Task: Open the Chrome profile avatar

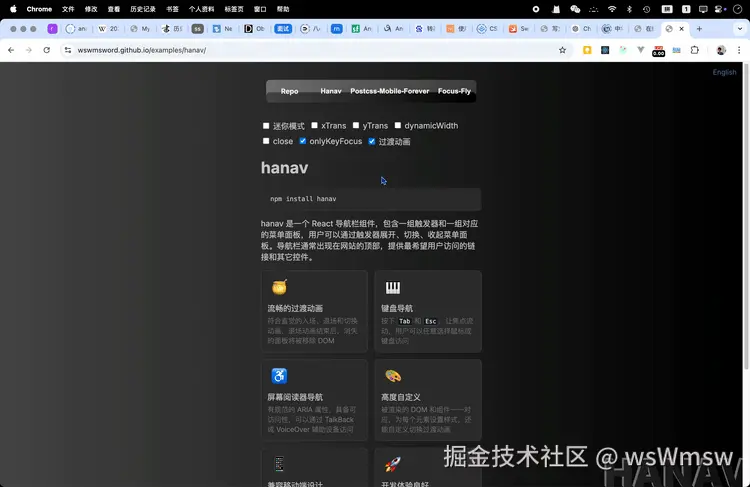Action: coord(721,50)
